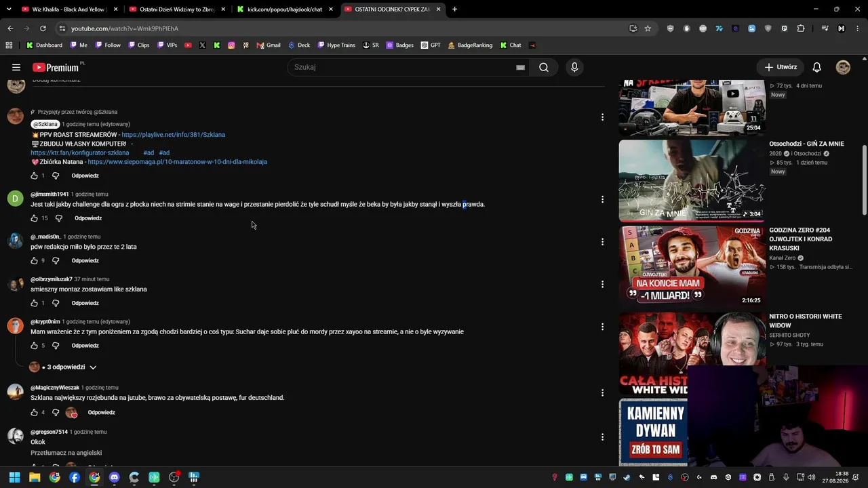
Task: Reply to jimsmith1941's comment with Odpowiedz
Action: (x=88, y=218)
